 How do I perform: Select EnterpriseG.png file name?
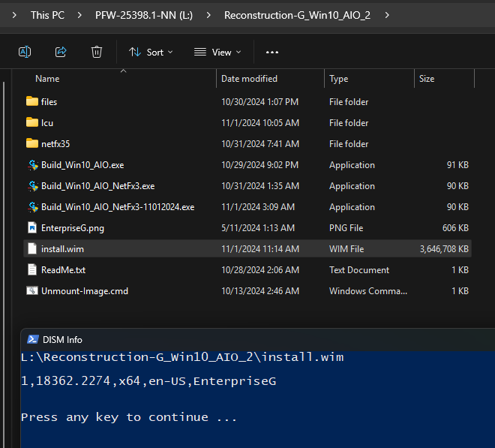coord(73,228)
